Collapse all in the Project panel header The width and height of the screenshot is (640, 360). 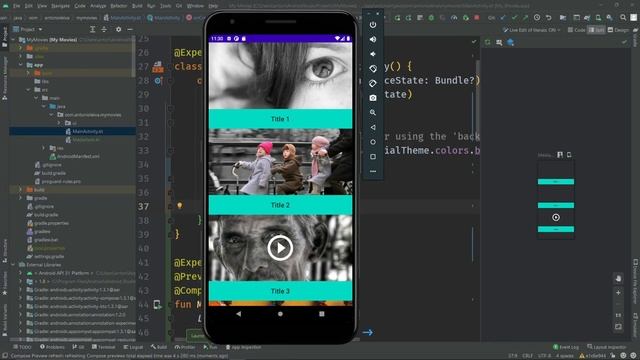coord(104,29)
